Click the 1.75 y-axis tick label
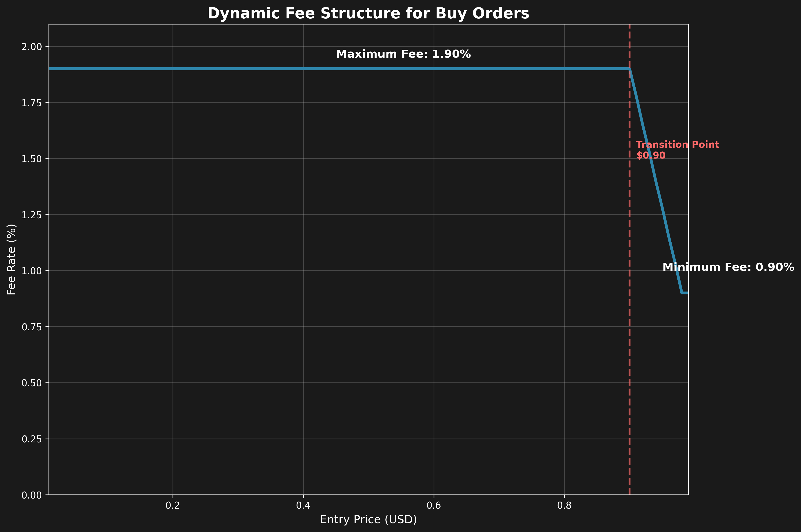The image size is (801, 532). click(31, 103)
